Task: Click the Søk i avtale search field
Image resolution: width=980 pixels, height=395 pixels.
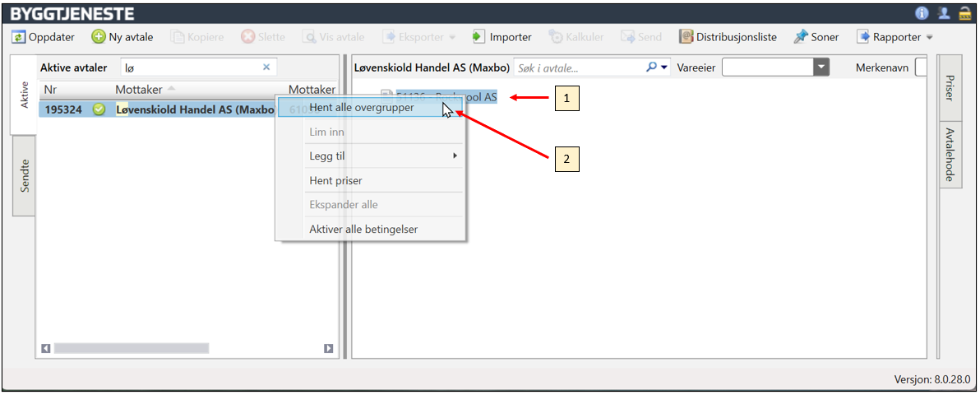Action: 577,67
